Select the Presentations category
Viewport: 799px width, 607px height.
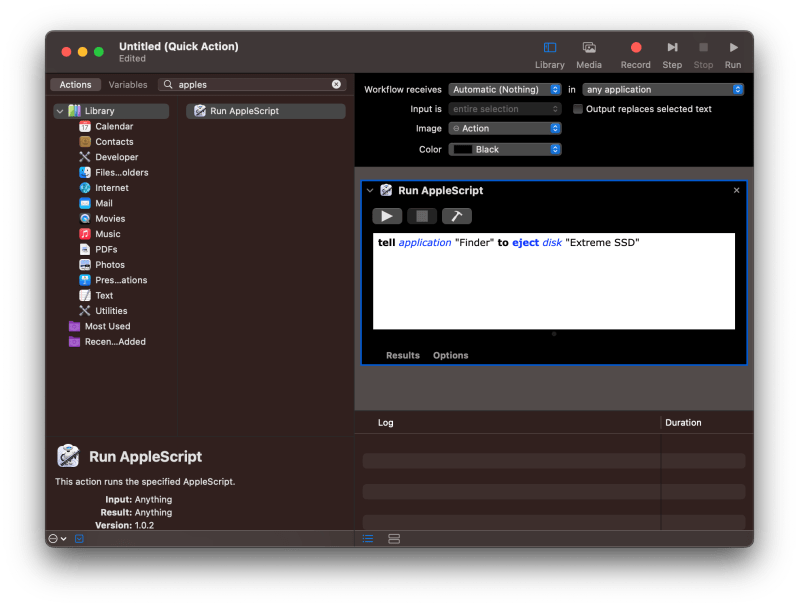pos(121,280)
